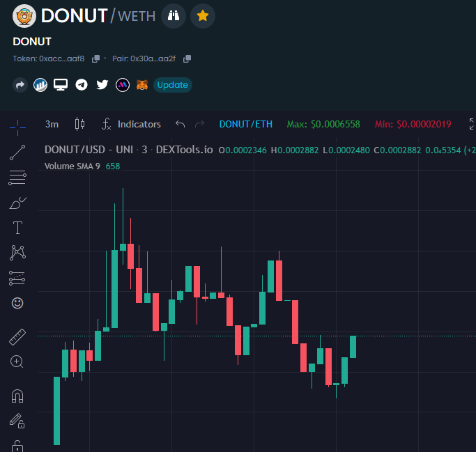Viewport: 476px width, 452px height.
Task: Select the Text annotation tool
Action: 17,228
